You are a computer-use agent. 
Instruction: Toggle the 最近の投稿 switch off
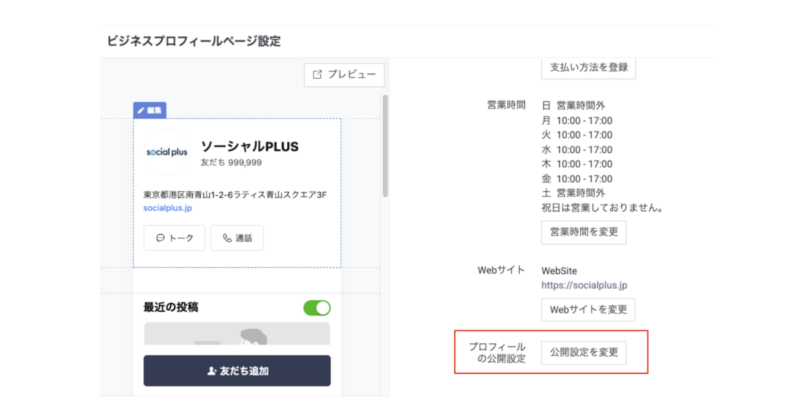tap(317, 308)
